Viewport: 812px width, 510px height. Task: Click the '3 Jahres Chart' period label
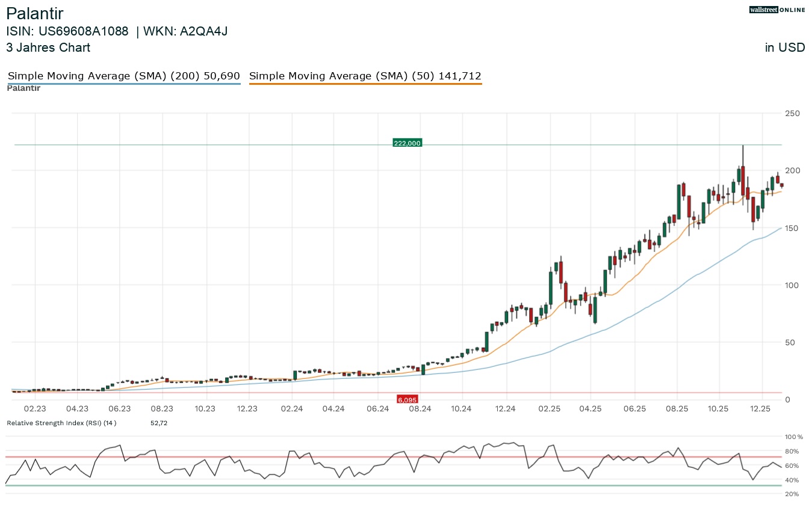point(48,48)
